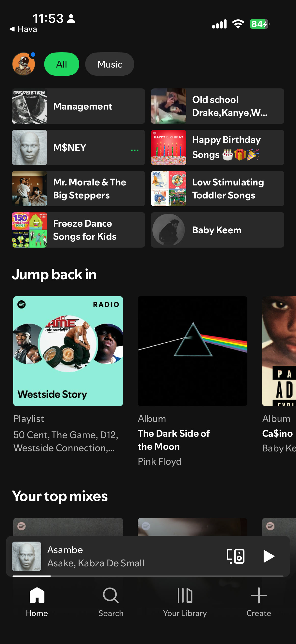The height and width of the screenshot is (644, 296).
Task: Open the profile avatar menu
Action: pyautogui.click(x=24, y=64)
